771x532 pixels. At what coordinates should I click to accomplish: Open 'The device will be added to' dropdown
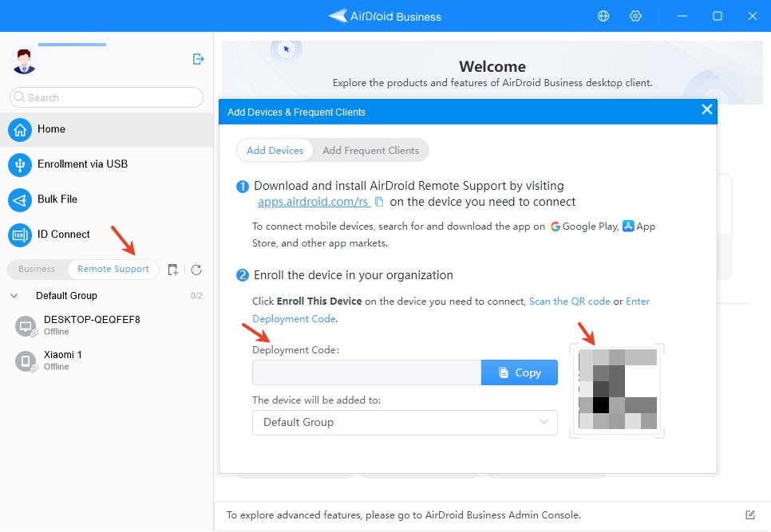pos(405,422)
